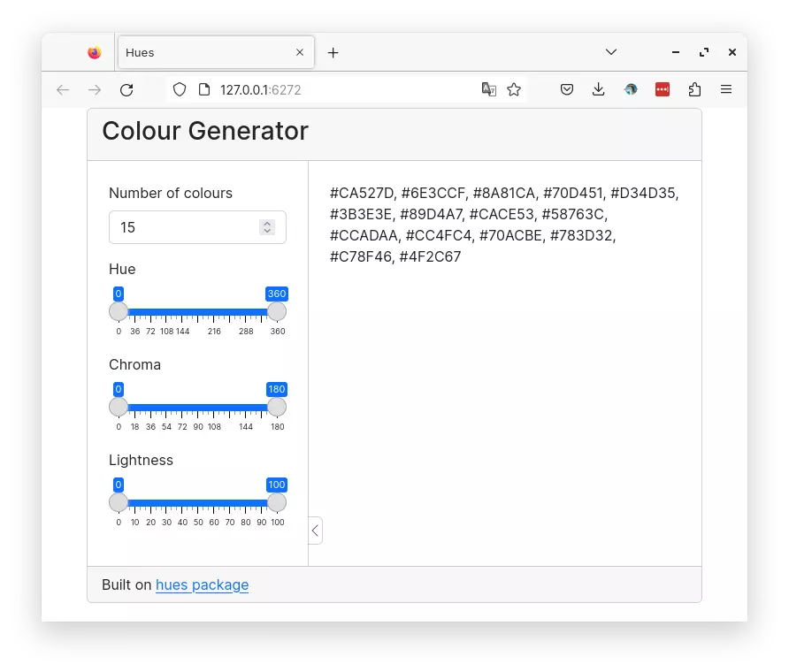This screenshot has width=789, height=672.
Task: Click the Lightness slider right handle at 100
Action: [277, 502]
